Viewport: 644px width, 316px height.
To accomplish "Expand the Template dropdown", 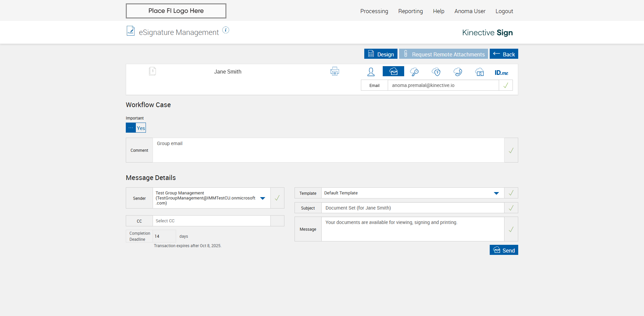I will [x=496, y=193].
